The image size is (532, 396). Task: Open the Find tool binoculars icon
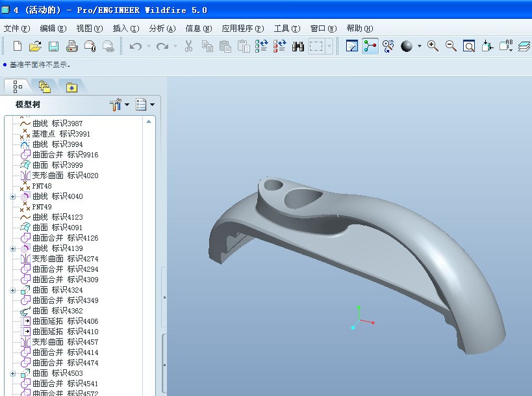298,46
